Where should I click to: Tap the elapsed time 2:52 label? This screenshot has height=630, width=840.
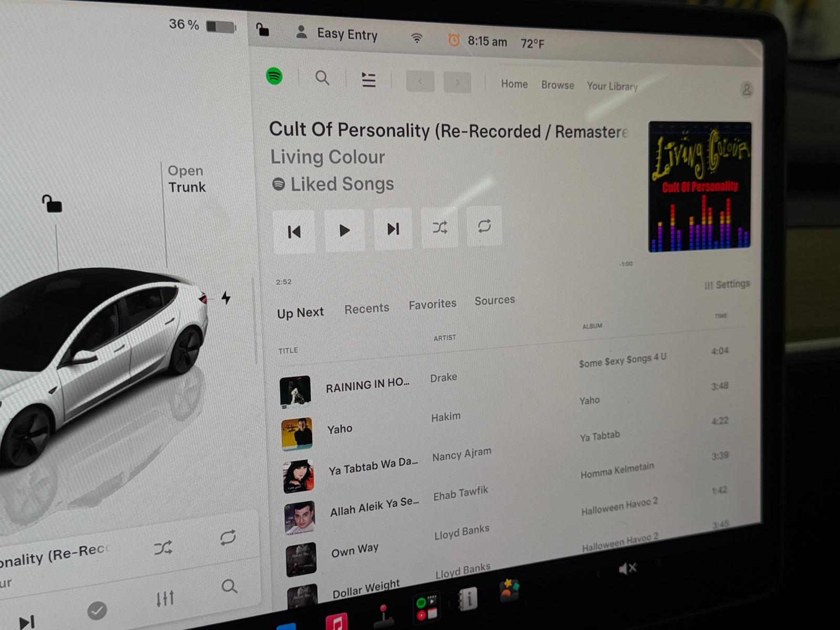pos(283,282)
